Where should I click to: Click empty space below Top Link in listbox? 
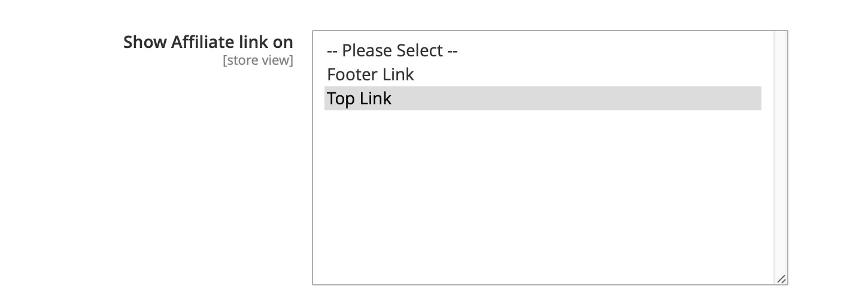pyautogui.click(x=542, y=192)
